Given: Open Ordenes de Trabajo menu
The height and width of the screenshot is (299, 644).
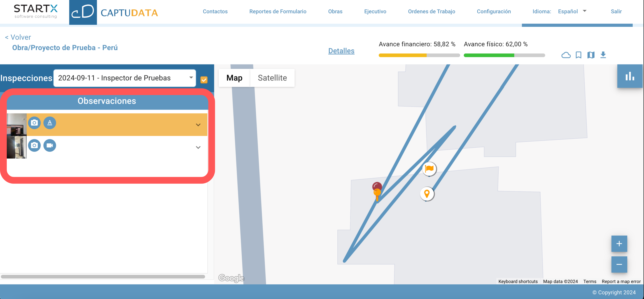Looking at the screenshot, I should 432,11.
